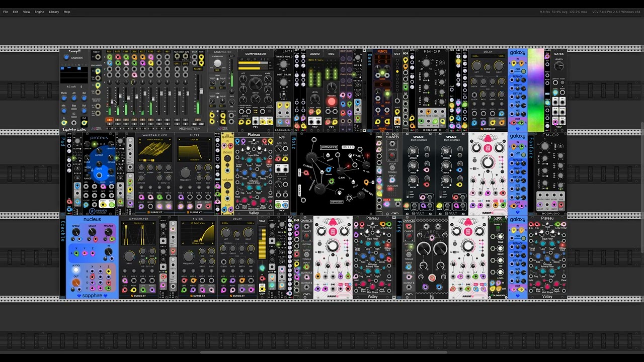Screen dimensions: 644x362
Task: Click the top-row Delay RIGHT time knob
Action: [499, 65]
